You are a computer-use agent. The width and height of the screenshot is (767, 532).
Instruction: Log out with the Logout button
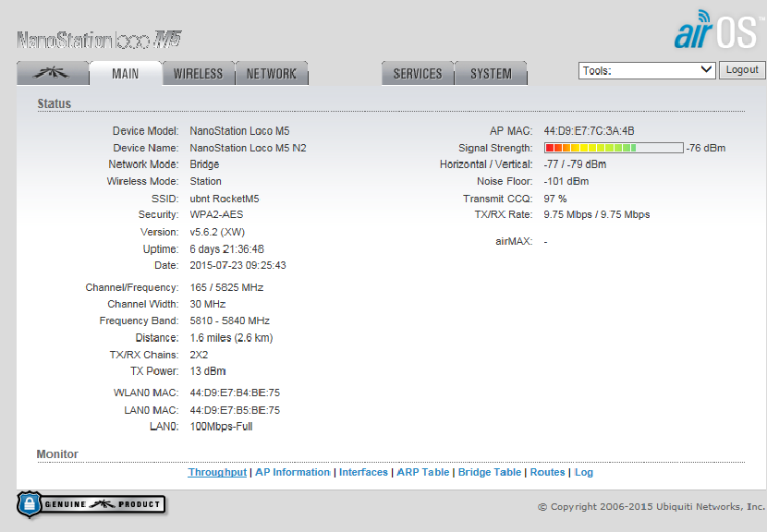[x=742, y=70]
